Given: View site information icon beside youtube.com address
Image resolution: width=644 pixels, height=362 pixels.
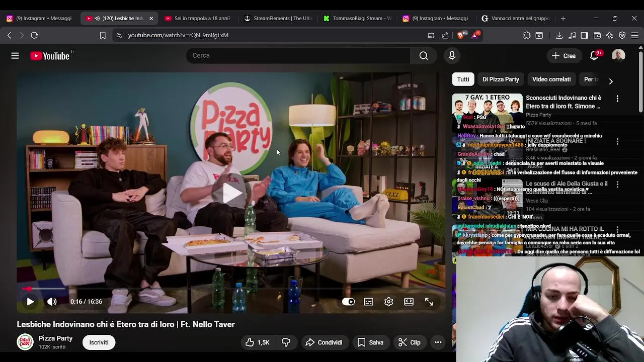Looking at the screenshot, I should 119,35.
